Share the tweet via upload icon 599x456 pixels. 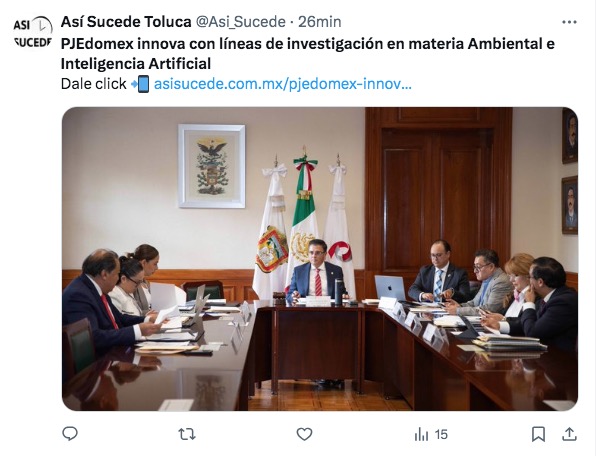click(569, 434)
